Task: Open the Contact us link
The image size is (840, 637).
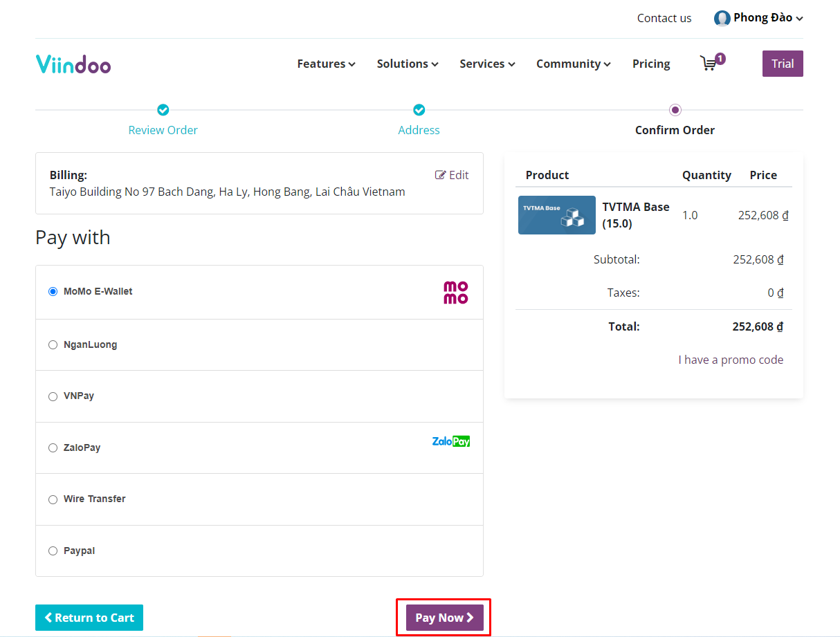Action: point(664,18)
